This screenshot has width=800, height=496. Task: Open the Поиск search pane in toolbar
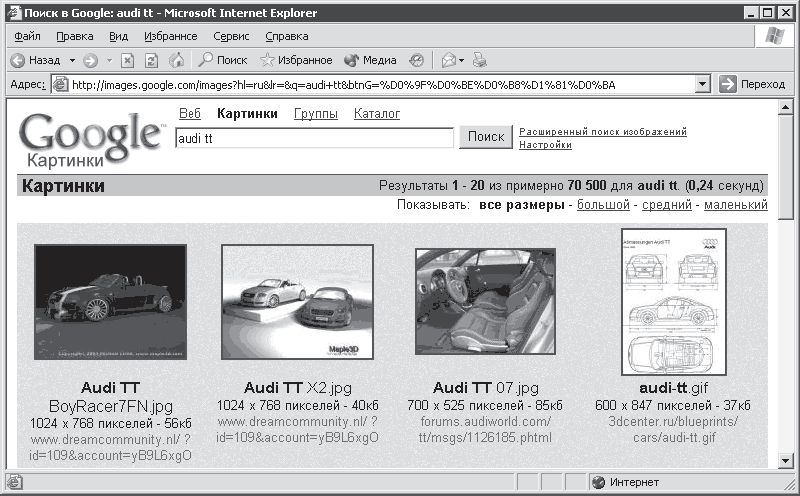click(x=223, y=60)
